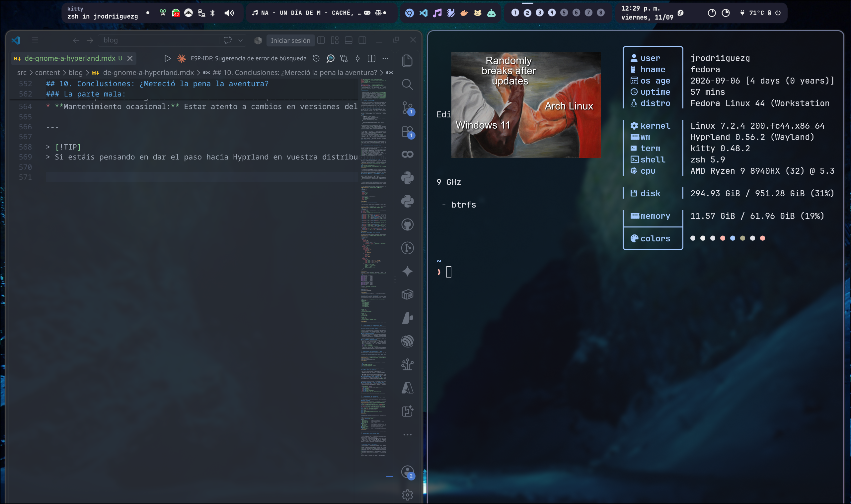Expand the 'src' breadcrumb segment

point(22,72)
